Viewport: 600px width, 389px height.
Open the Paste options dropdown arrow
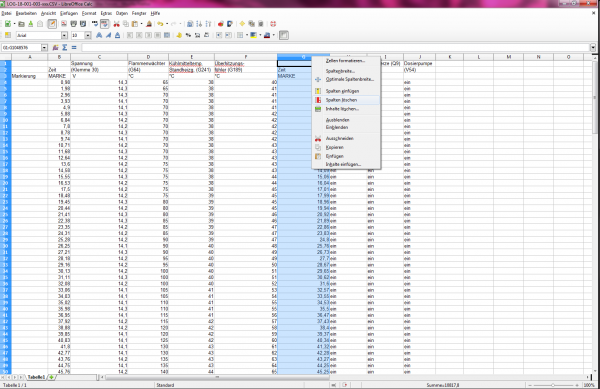tap(141, 24)
